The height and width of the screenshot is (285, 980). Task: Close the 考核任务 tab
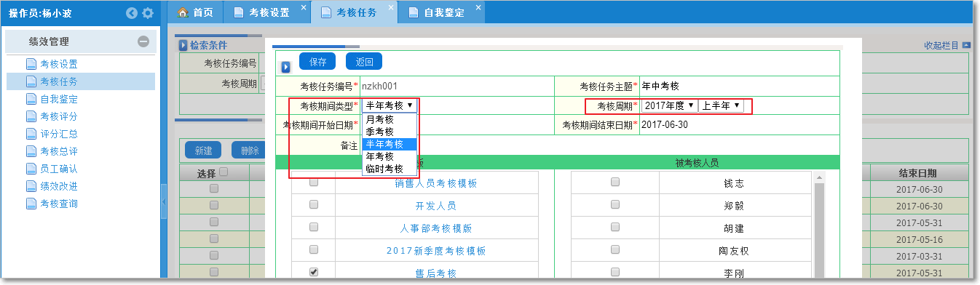pyautogui.click(x=391, y=7)
